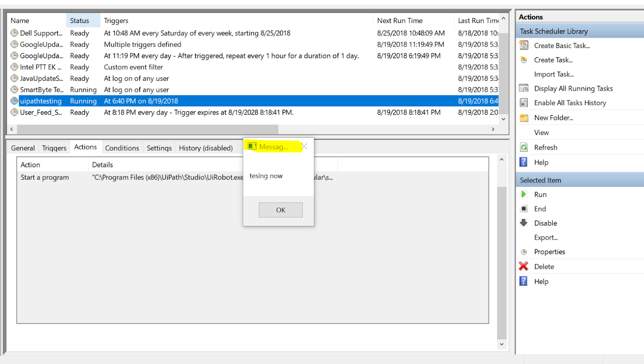This screenshot has height=364, width=644.
Task: Delete the selected task with the red X
Action: 524,266
